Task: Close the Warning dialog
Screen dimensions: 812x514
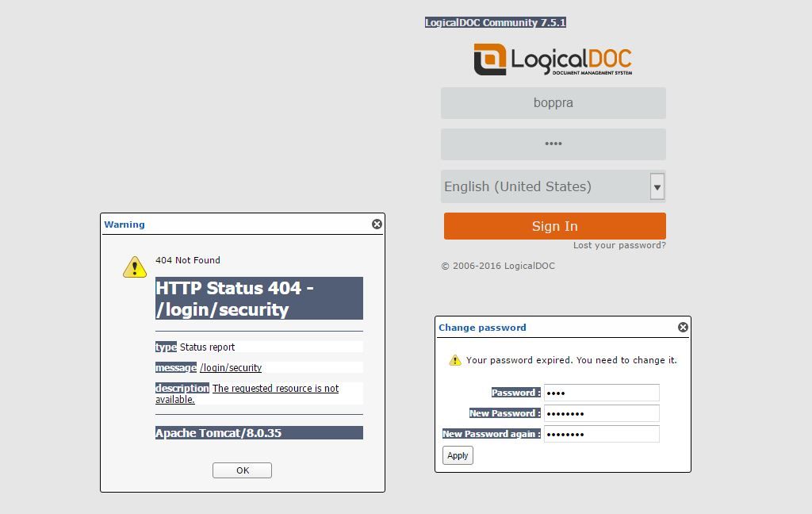Action: [x=377, y=224]
